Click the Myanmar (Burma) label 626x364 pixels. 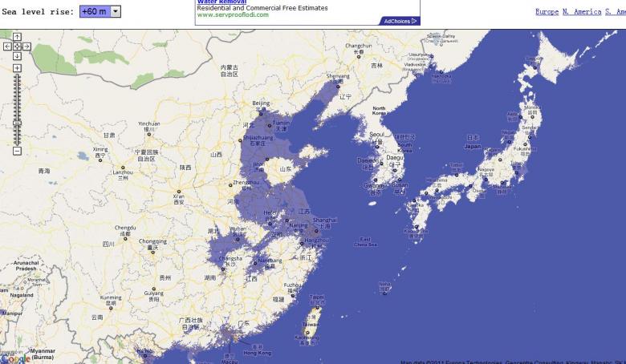43,354
